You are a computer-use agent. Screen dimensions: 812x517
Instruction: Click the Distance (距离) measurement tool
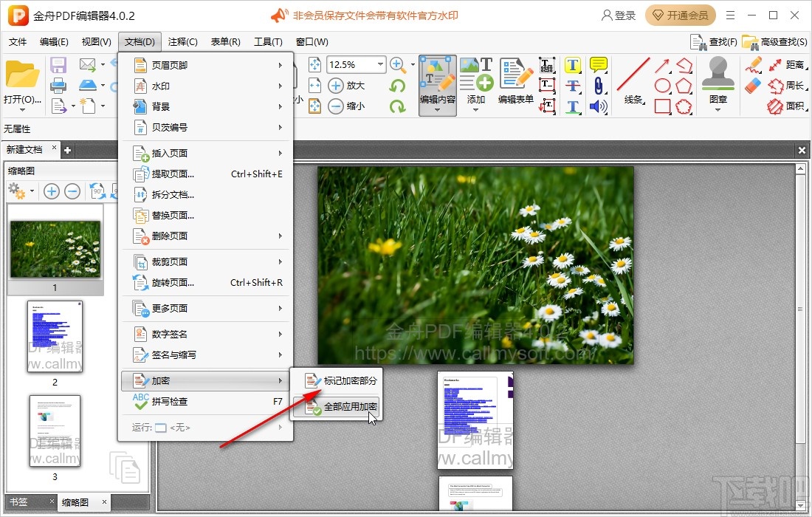pos(788,65)
